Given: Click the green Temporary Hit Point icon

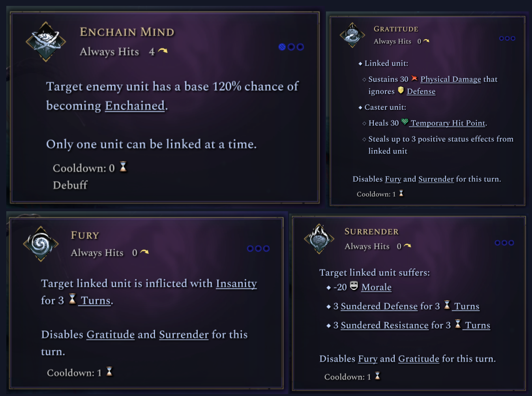Looking at the screenshot, I should (x=405, y=122).
